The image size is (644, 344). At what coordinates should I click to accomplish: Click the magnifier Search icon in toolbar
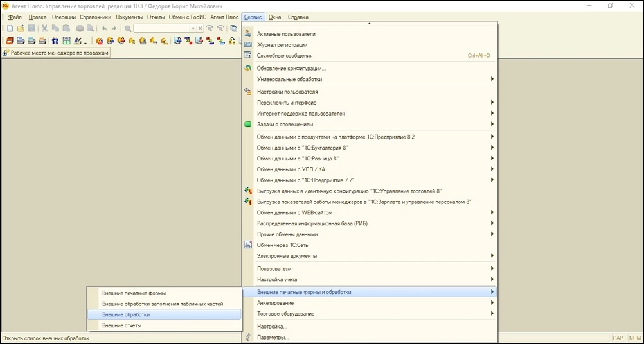click(128, 29)
